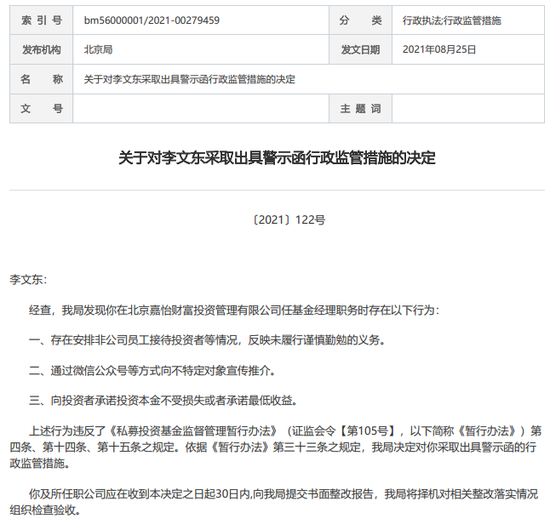
Task: Select category text 行政执法;行政监管措施
Action: click(x=451, y=21)
